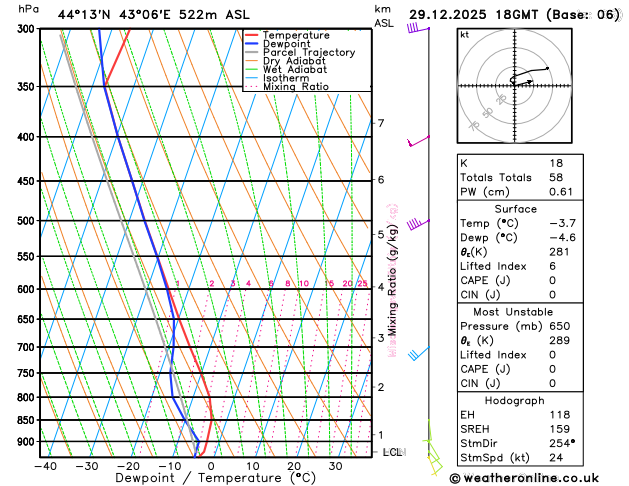Click the red Temperature line swatch in legend
This screenshot has height=486, width=629.
[252, 35]
